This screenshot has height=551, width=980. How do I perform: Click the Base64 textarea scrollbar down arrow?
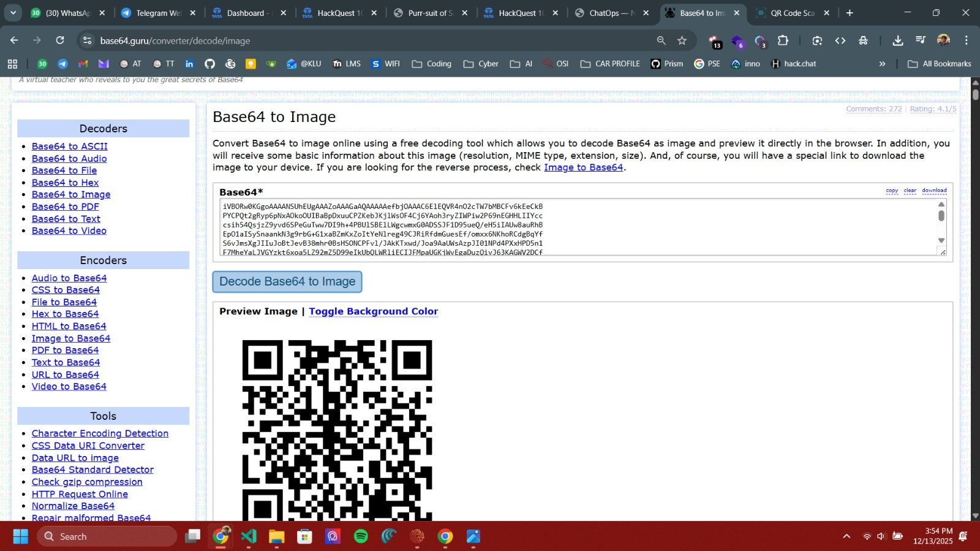[941, 240]
